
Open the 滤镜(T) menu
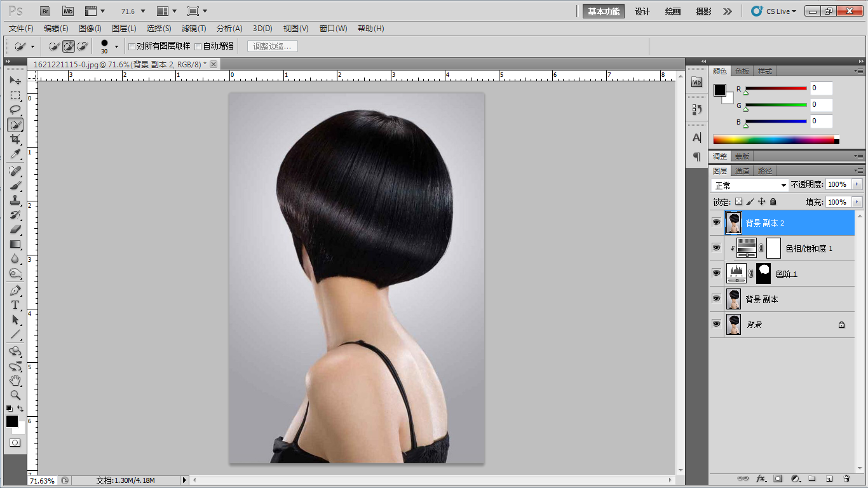(x=194, y=29)
